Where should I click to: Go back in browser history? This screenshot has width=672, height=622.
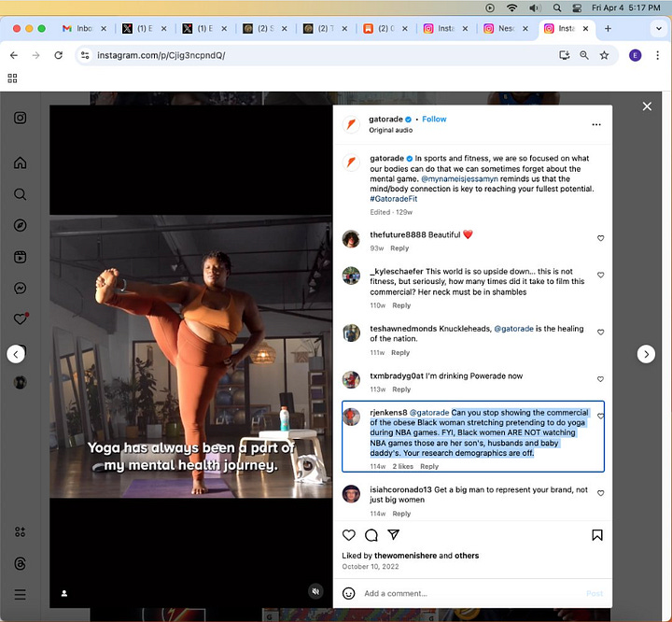click(x=14, y=55)
